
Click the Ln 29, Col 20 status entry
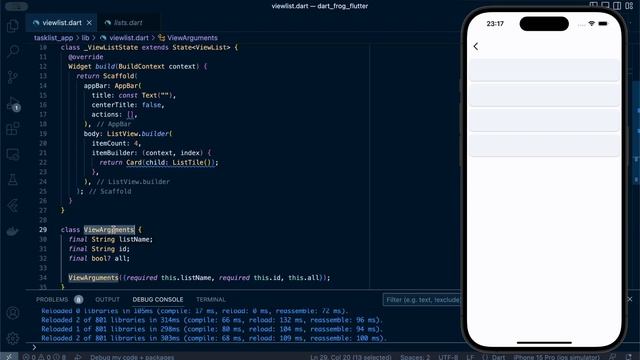[x=351, y=357]
